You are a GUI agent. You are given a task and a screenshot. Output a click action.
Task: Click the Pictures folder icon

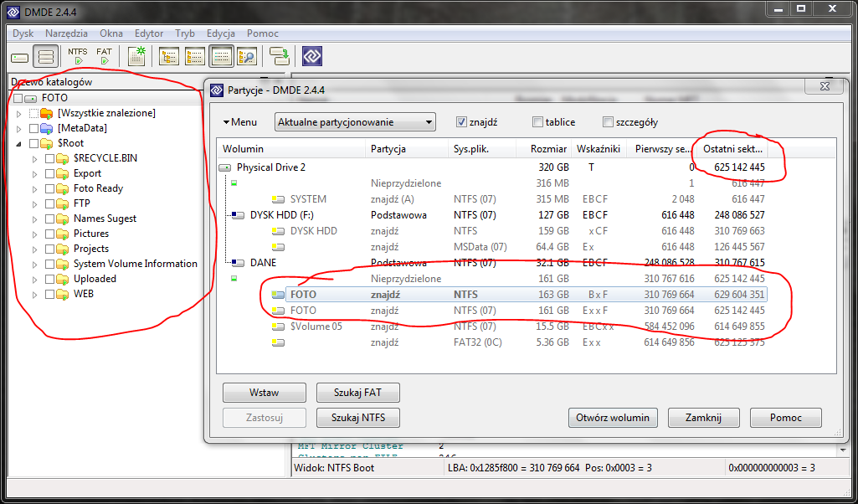[64, 234]
